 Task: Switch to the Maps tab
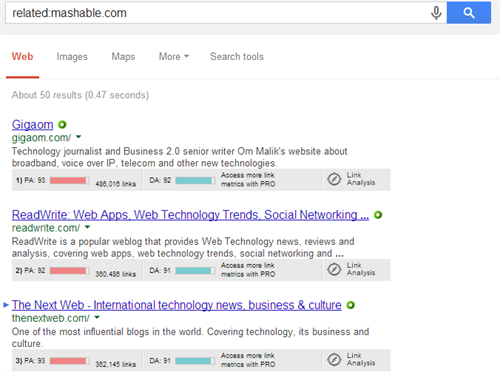(123, 57)
